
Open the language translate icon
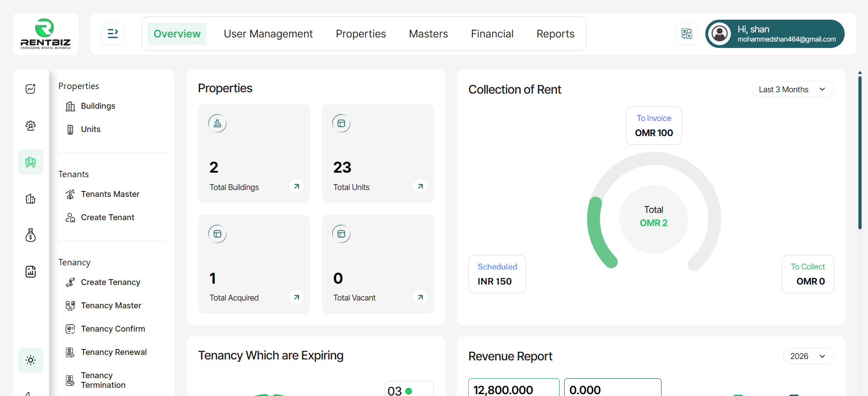coord(687,34)
